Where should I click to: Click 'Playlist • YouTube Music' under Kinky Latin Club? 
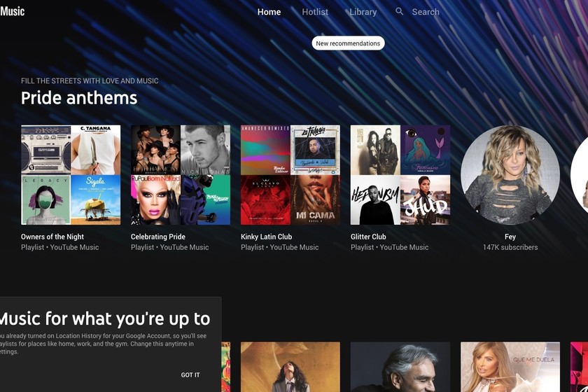click(280, 247)
